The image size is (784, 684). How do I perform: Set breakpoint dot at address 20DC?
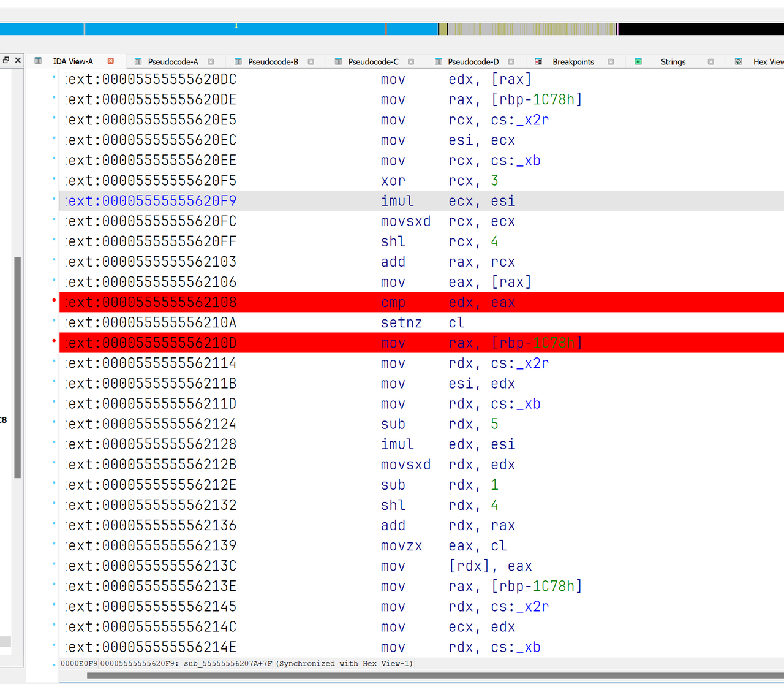pos(54,77)
